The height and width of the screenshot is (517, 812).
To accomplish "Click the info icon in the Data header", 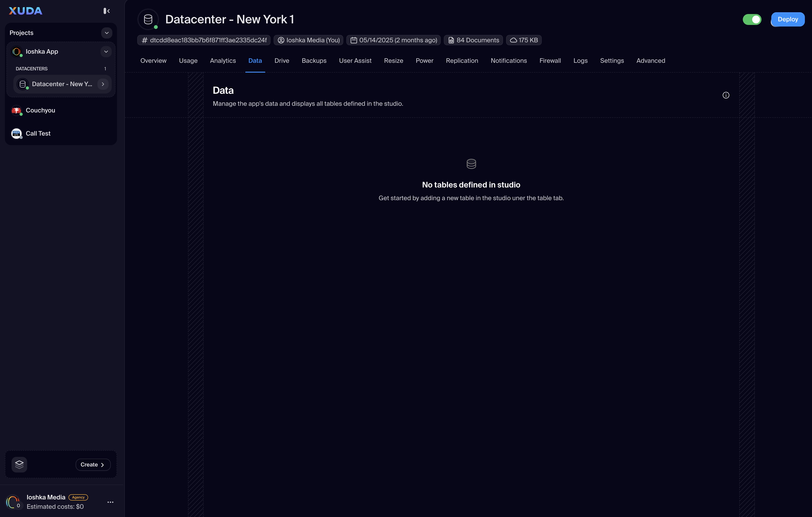I will coord(726,95).
